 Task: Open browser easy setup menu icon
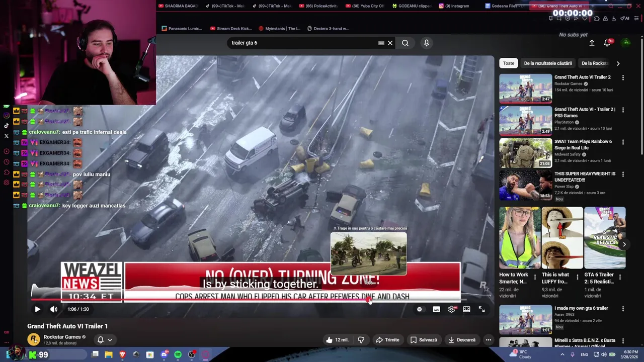[636, 19]
